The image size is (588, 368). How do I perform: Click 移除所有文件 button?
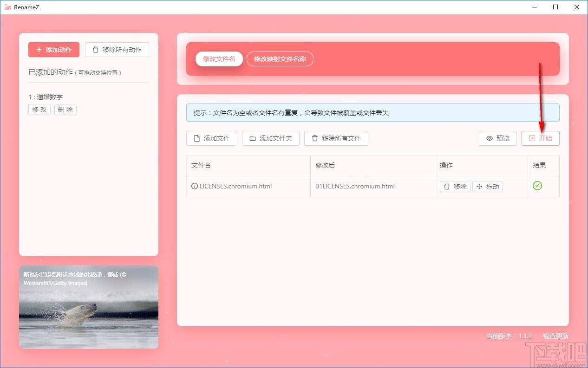[x=336, y=138]
